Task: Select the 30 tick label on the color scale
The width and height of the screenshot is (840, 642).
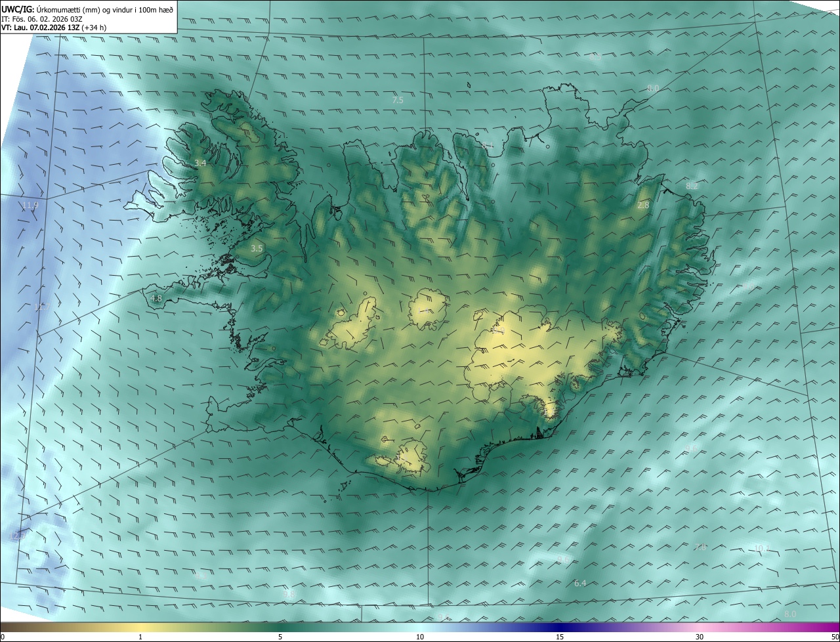Action: click(x=700, y=637)
